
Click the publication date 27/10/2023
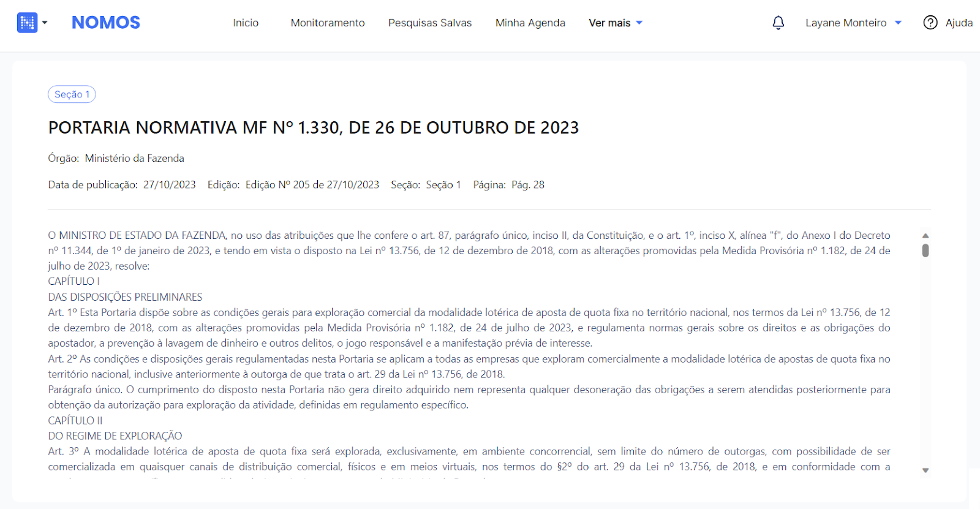coord(170,184)
